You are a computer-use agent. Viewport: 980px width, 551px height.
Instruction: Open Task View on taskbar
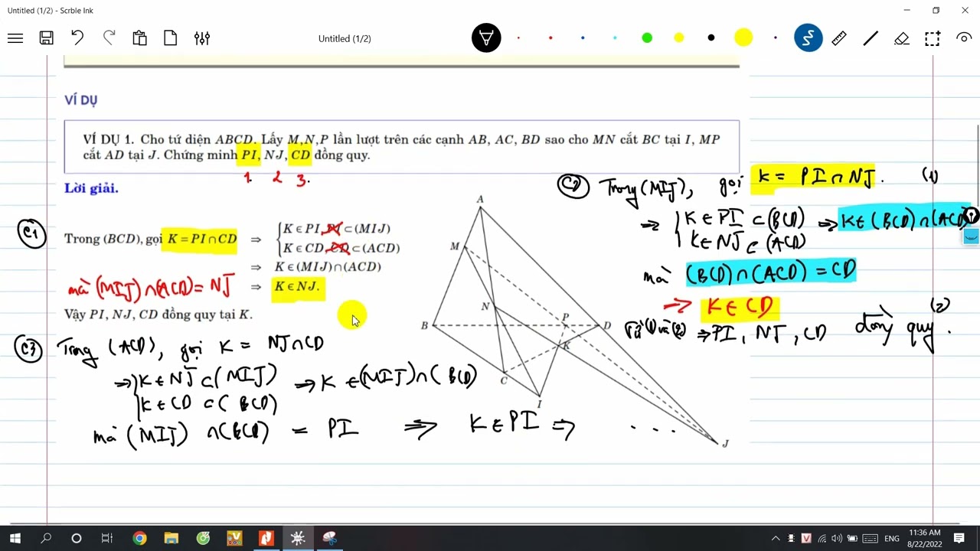[107, 539]
